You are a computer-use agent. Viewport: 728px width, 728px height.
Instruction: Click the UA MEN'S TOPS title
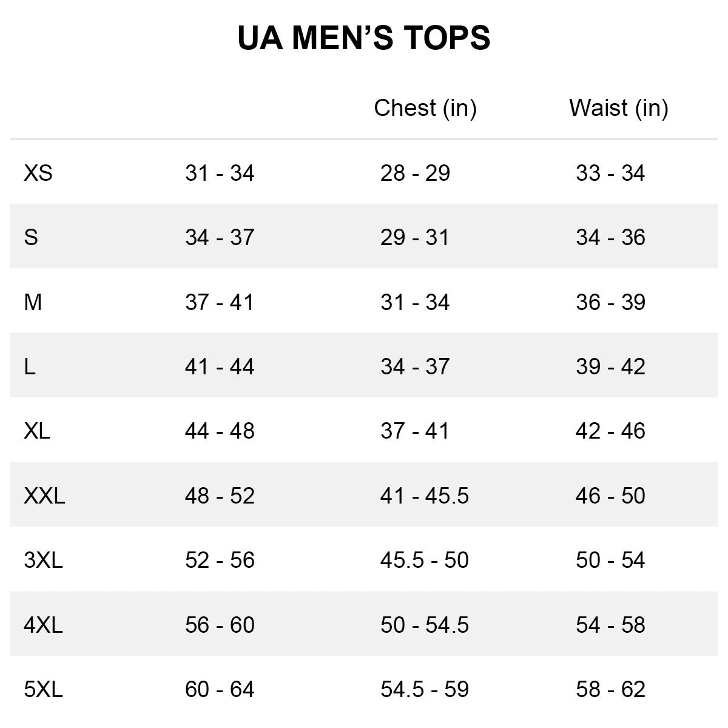pos(363,38)
